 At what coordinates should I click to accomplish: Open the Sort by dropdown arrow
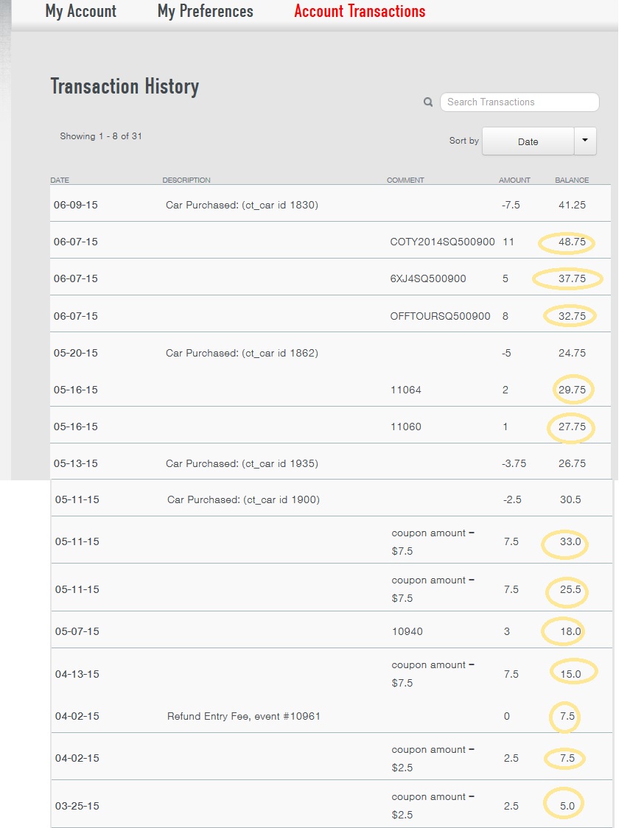pyautogui.click(x=585, y=141)
